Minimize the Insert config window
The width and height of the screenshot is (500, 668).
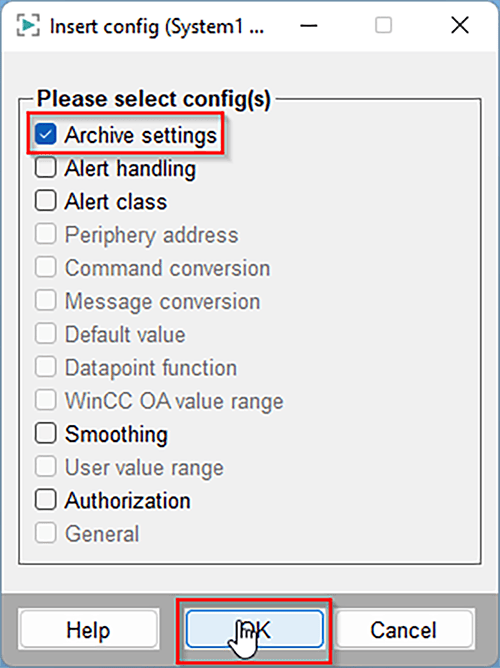pos(308,26)
